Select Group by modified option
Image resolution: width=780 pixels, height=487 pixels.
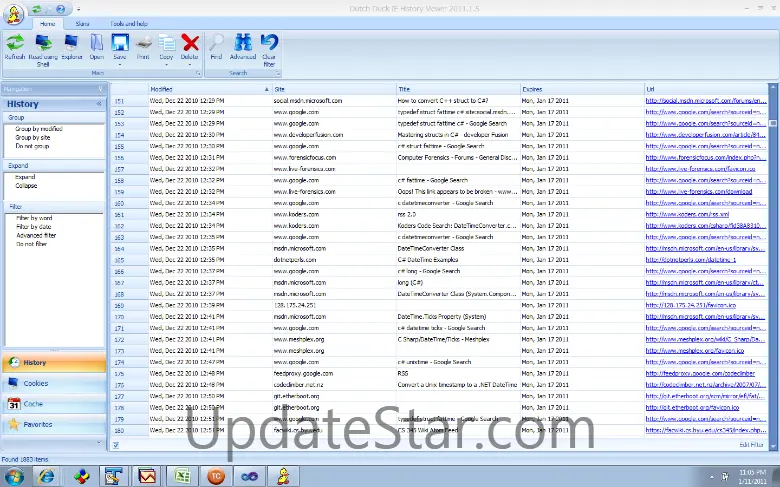tap(39, 128)
